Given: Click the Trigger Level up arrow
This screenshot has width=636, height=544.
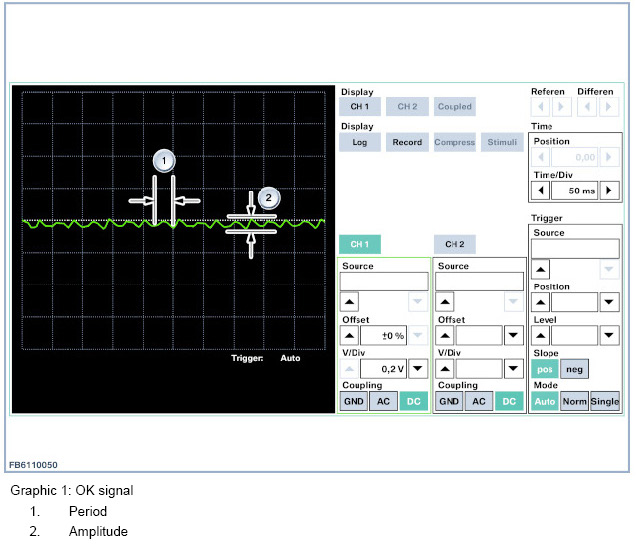Looking at the screenshot, I should [540, 335].
